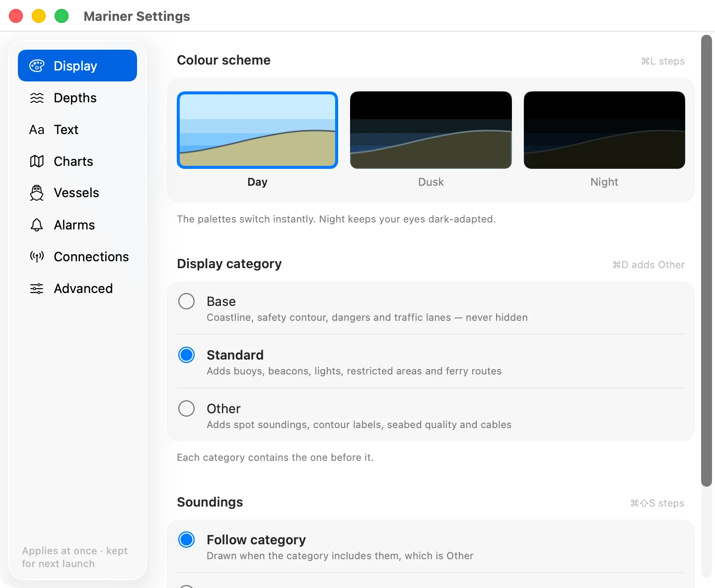
Task: Pick the Day colour scheme thumbnail
Action: tap(257, 130)
